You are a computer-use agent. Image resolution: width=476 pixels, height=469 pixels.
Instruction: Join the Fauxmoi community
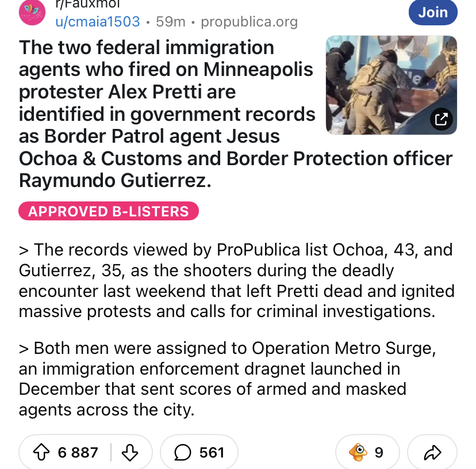[x=432, y=12]
